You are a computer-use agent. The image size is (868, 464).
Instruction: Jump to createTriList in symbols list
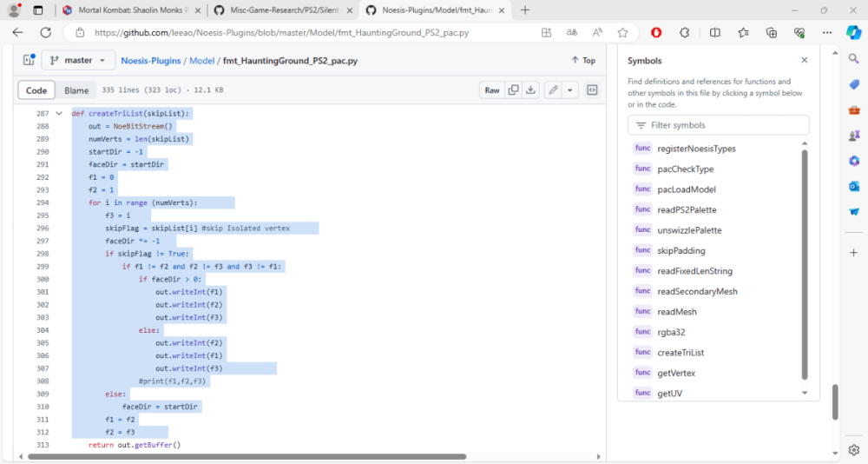[x=681, y=353]
